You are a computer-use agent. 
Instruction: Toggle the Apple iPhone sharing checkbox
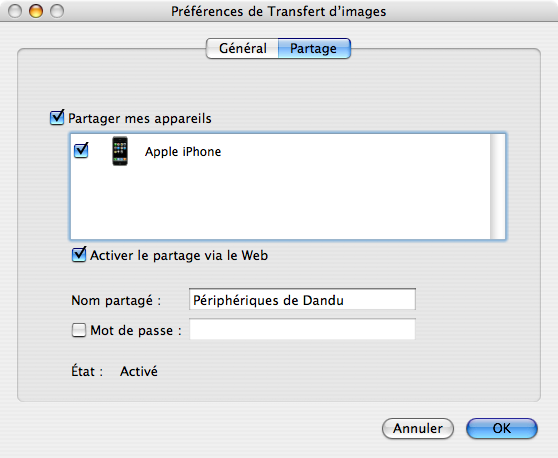(81, 151)
